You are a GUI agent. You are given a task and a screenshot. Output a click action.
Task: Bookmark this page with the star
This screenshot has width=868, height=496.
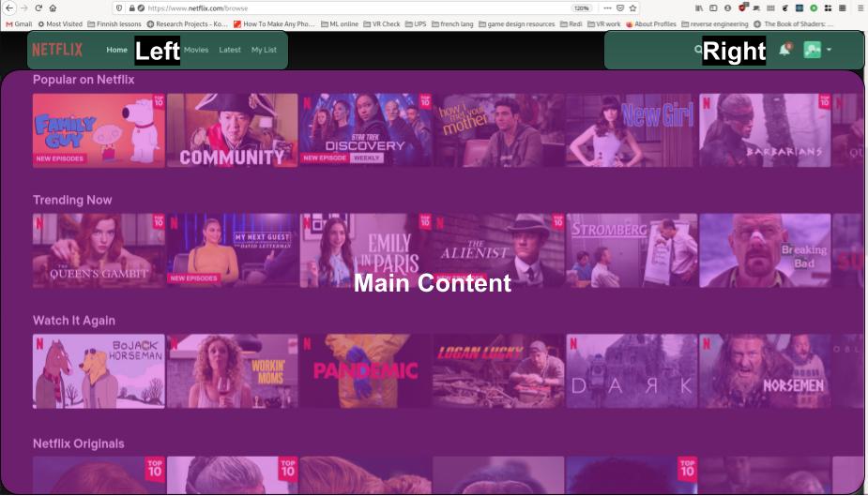[632, 8]
